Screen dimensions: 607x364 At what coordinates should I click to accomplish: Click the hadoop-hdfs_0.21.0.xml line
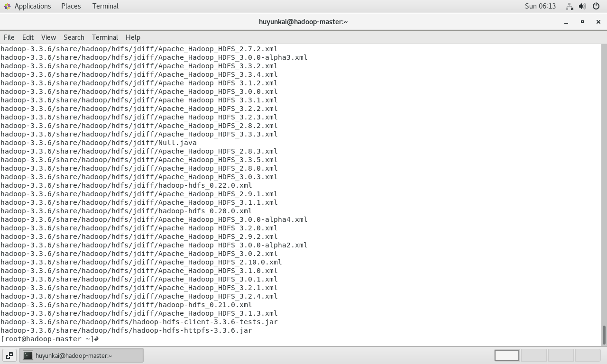point(126,305)
